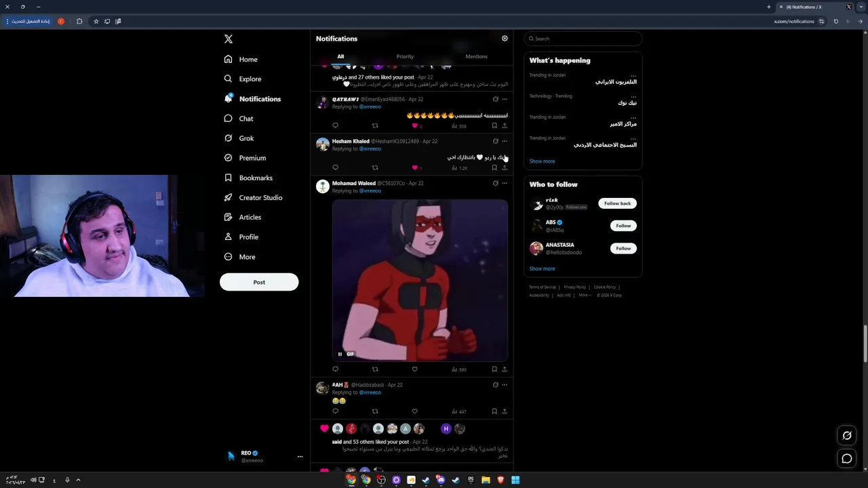Switch to the Priority tab
Image resolution: width=868 pixels, height=488 pixels.
pos(405,56)
